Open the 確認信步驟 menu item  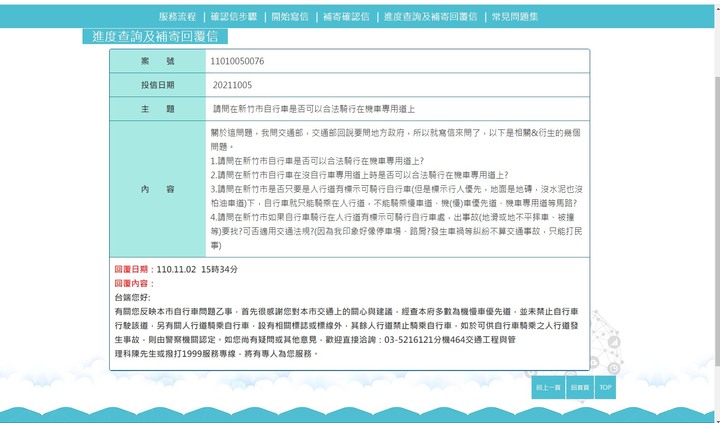coord(234,17)
